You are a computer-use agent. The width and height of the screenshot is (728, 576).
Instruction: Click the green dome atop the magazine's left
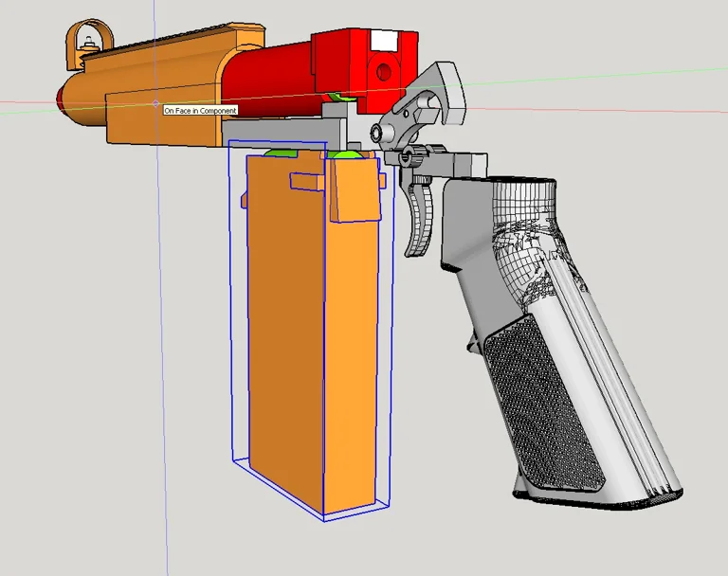click(x=281, y=152)
